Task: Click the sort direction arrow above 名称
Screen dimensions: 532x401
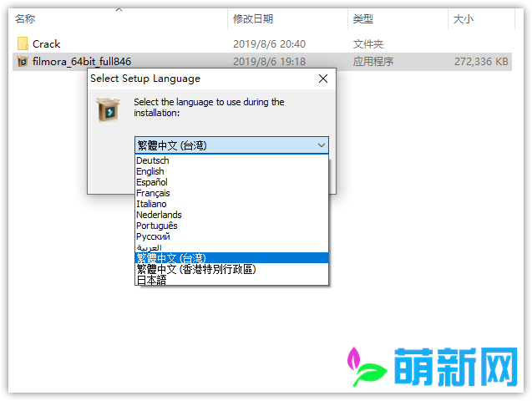Action: pos(119,10)
